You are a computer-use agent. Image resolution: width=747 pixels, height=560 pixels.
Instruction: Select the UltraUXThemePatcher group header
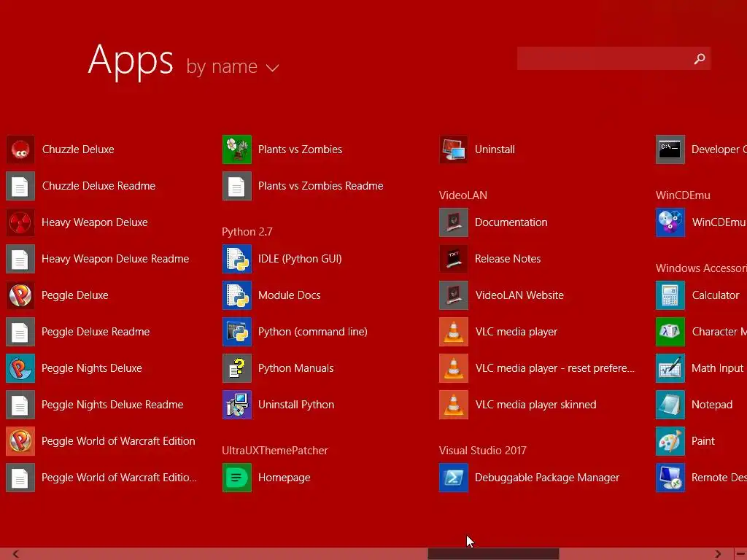(275, 451)
